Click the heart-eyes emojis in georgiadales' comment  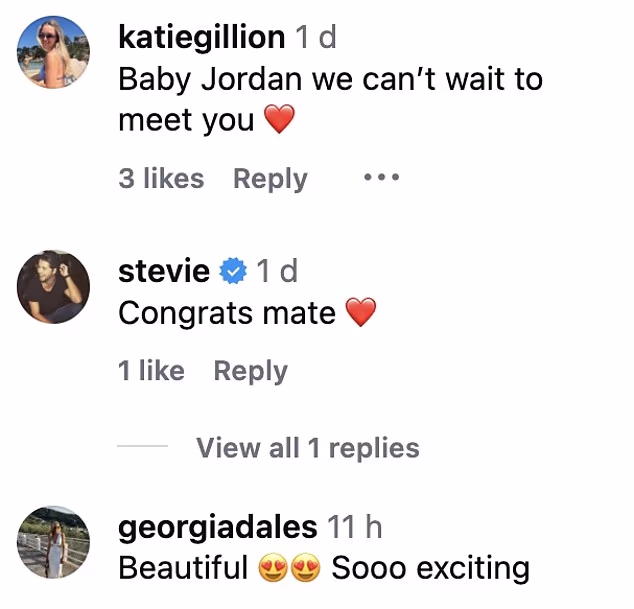pyautogui.click(x=290, y=570)
